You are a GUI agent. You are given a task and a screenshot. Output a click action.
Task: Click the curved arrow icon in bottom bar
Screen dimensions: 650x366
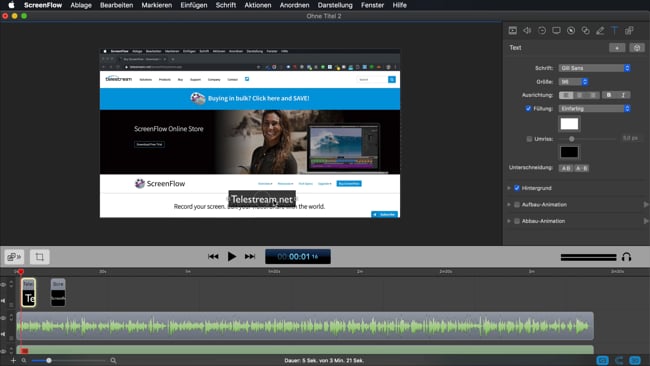point(619,360)
